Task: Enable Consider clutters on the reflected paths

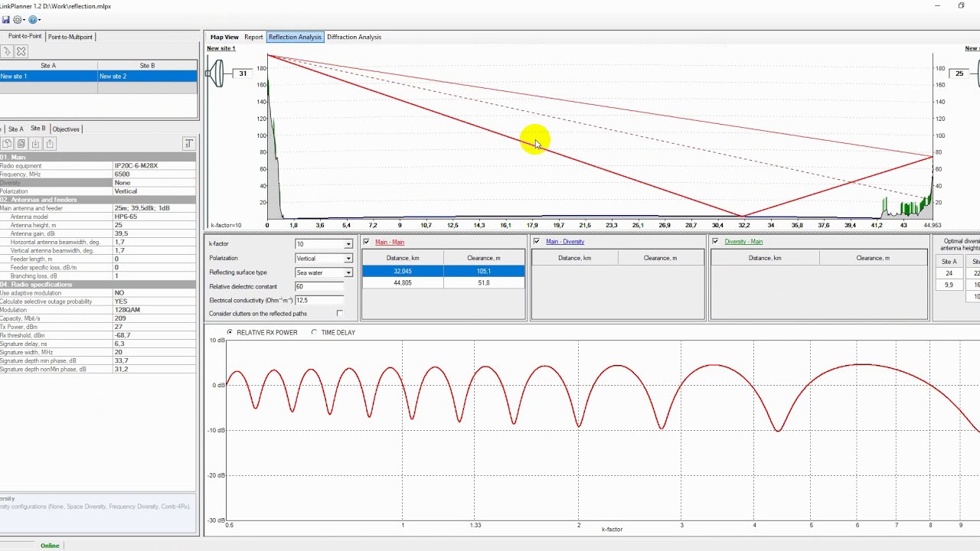Action: tap(340, 314)
